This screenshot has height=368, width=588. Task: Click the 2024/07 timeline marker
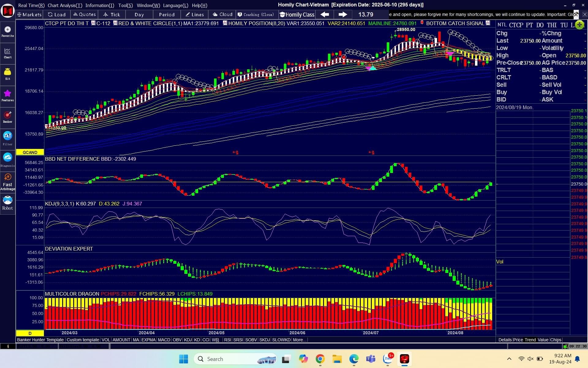point(371,333)
